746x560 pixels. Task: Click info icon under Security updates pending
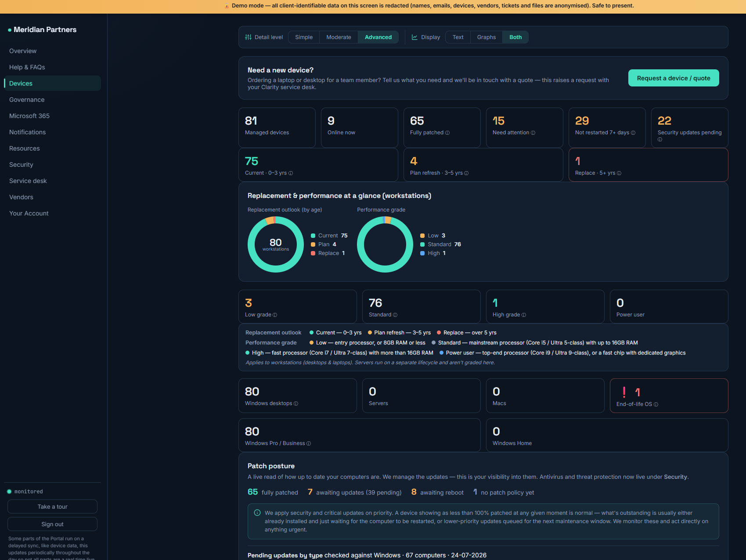(x=660, y=140)
